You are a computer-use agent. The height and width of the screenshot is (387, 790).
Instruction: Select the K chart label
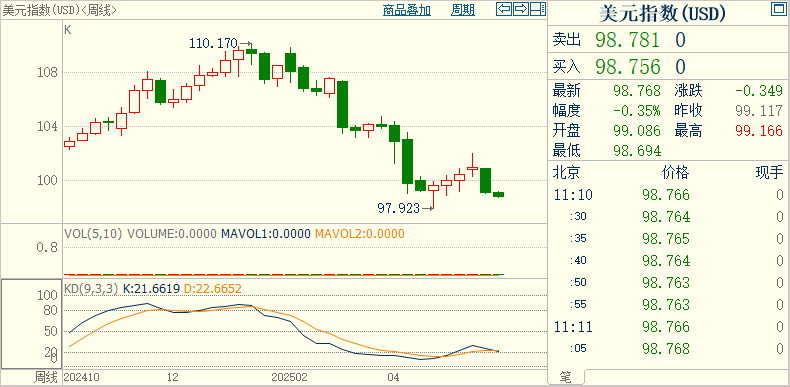pos(68,30)
